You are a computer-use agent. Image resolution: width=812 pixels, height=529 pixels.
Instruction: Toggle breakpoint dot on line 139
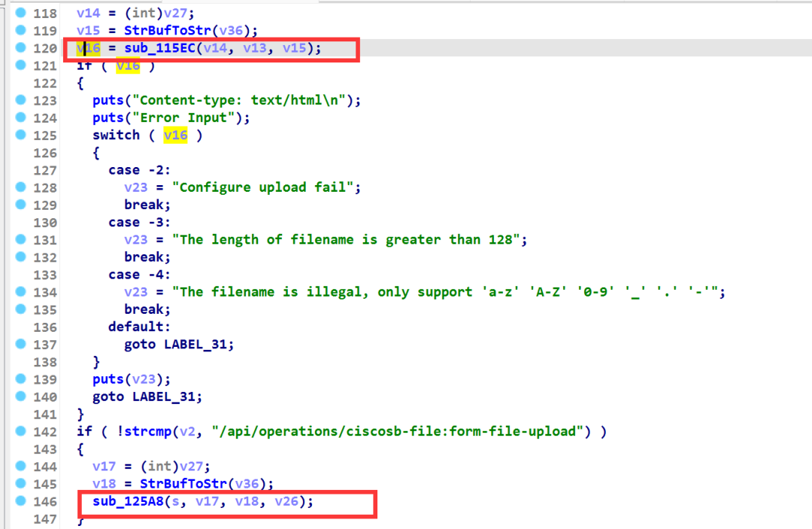tap(20, 379)
